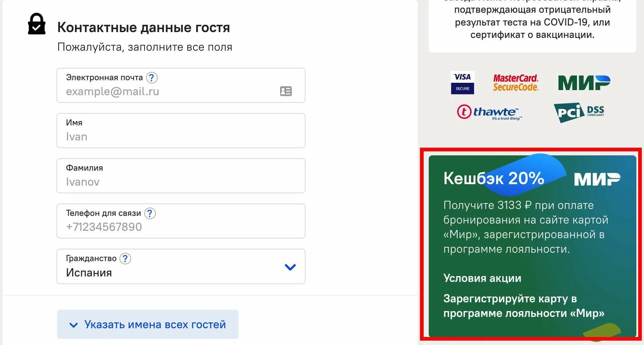Open Зарегистрируйте карту в программе лояльности link
Viewport: 644px width, 345px height.
click(x=523, y=306)
